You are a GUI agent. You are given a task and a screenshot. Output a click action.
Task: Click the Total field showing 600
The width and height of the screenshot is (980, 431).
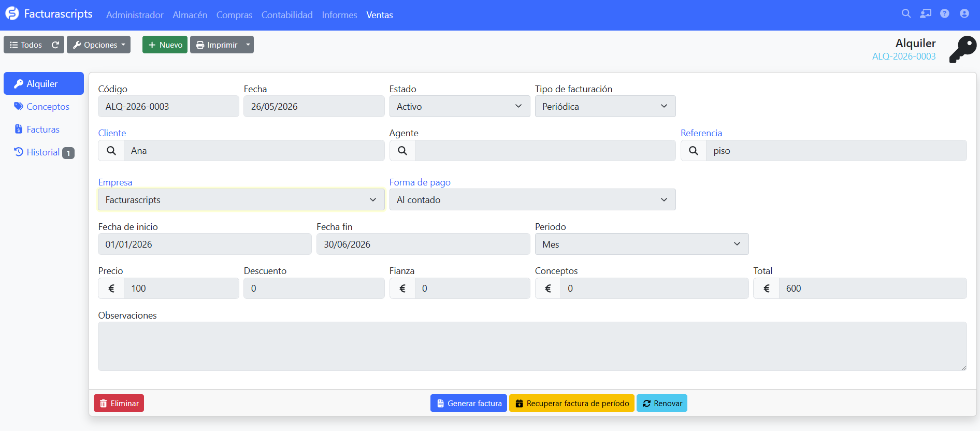873,289
